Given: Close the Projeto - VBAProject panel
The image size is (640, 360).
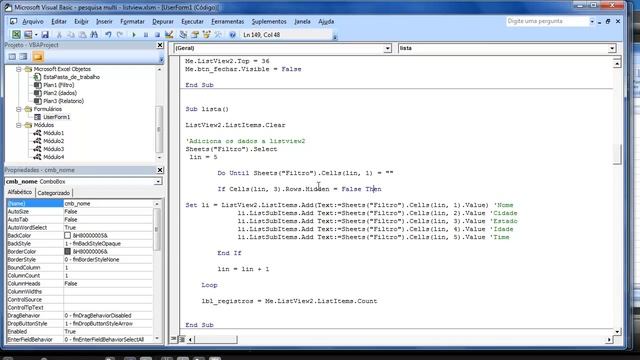Looking at the screenshot, I should coord(160,45).
